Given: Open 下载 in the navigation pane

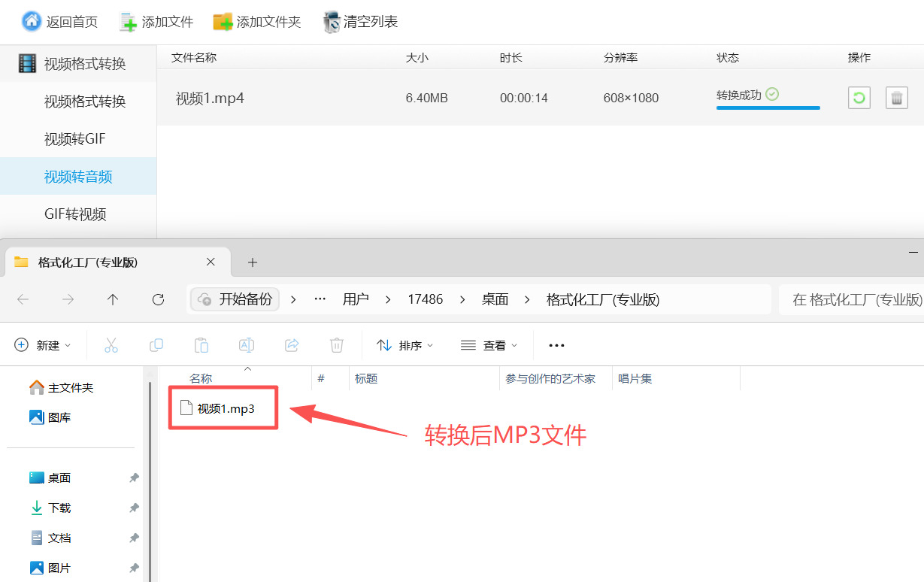Looking at the screenshot, I should pos(50,508).
